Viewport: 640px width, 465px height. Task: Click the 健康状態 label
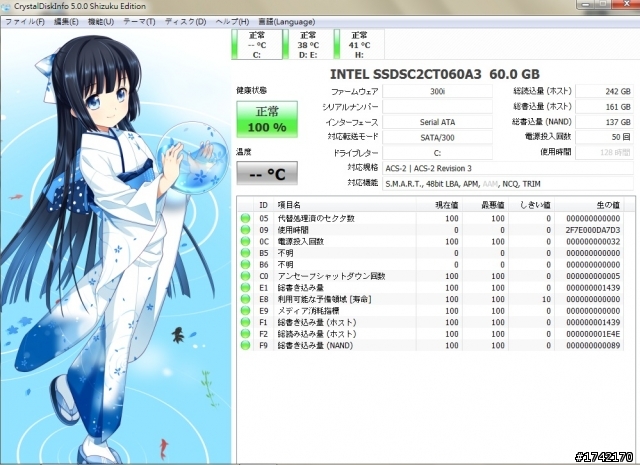[251, 91]
